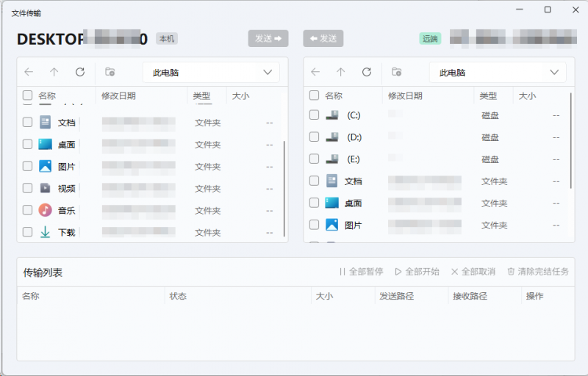Viewport: 588px width, 376px height.
Task: Send to local with ← 发送 button
Action: pos(323,39)
